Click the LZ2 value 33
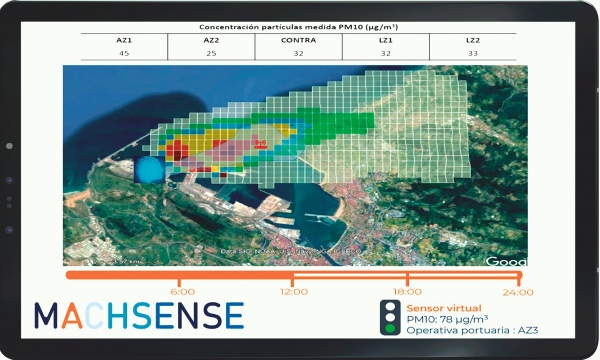600x360 pixels. tap(473, 54)
